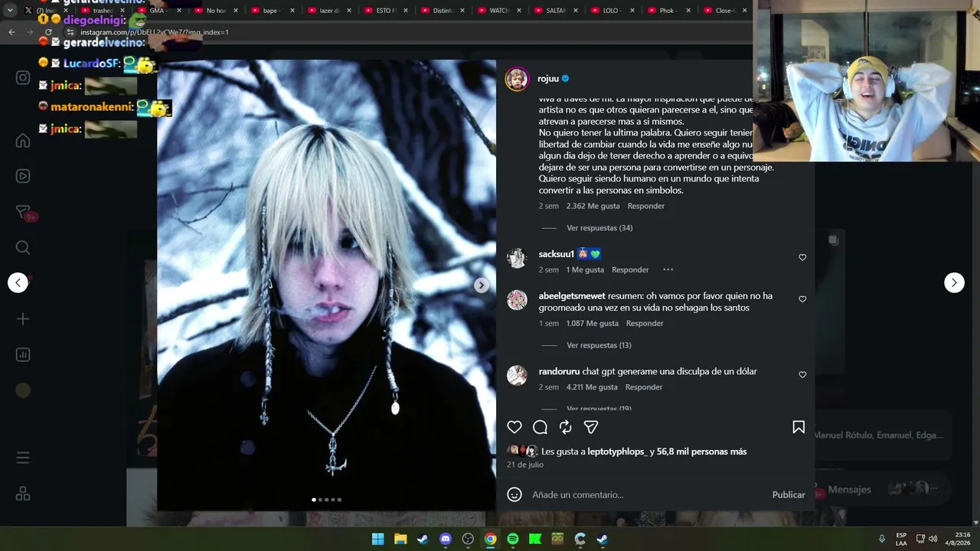This screenshot has height=551, width=980.
Task: Like the post with heart icon
Action: click(x=514, y=427)
